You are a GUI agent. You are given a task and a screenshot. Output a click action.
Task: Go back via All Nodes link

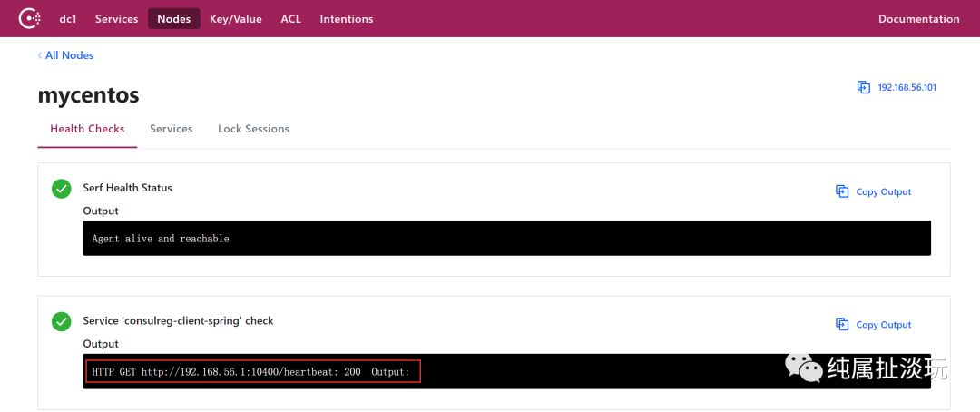(65, 55)
